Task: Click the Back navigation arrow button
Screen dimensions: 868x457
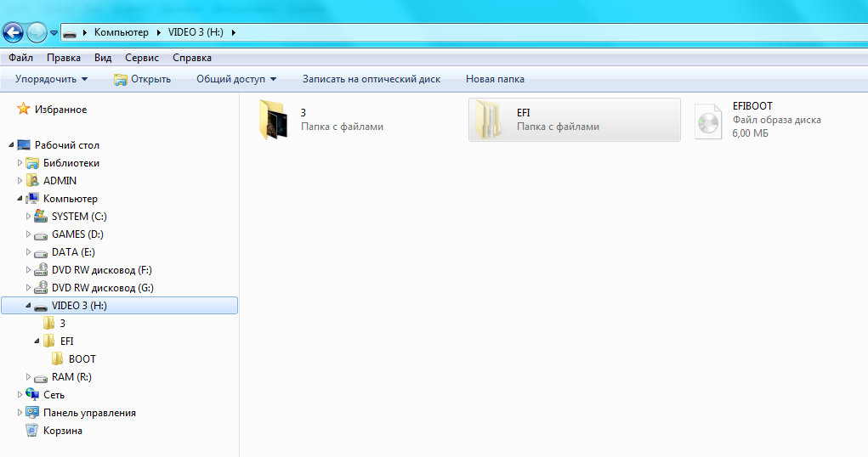Action: [14, 32]
